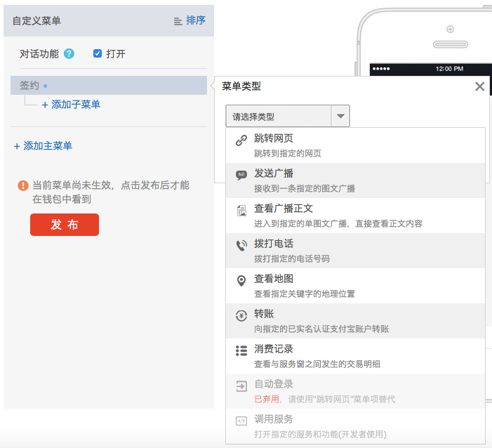Viewport: 492px width, 448px height.
Task: Select the 查看地图 menu type
Action: (355, 286)
